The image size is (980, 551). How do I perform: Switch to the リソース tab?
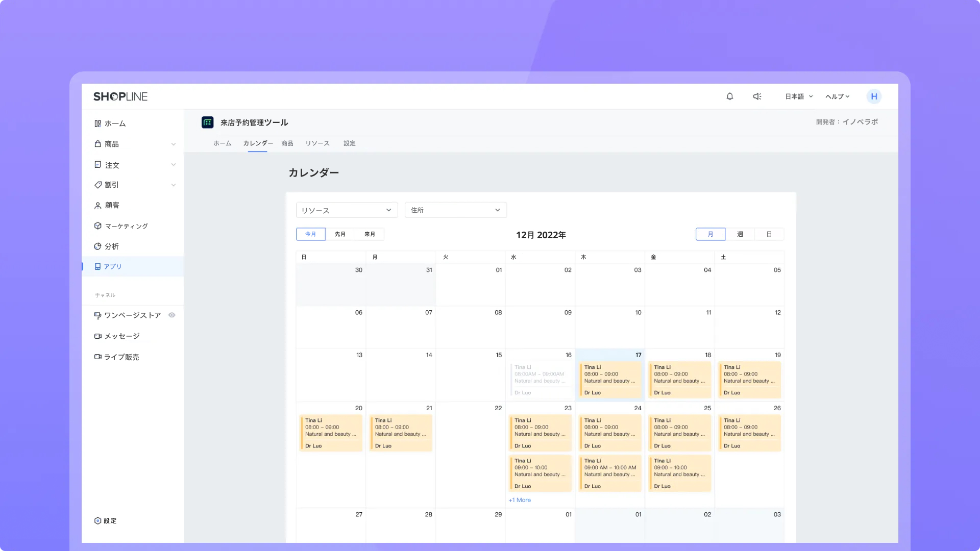(317, 143)
